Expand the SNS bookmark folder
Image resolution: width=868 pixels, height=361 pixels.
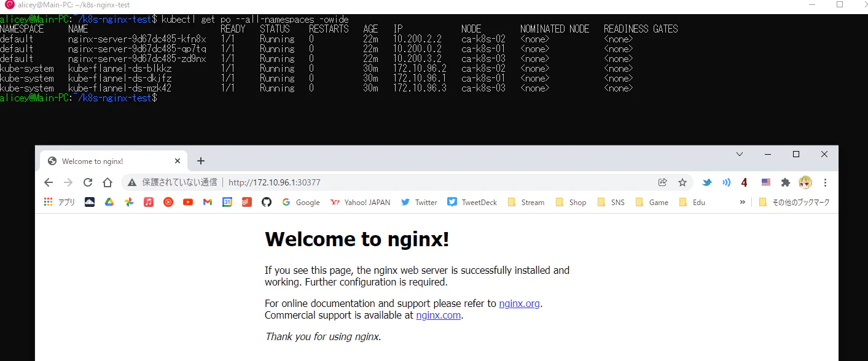[x=611, y=202]
